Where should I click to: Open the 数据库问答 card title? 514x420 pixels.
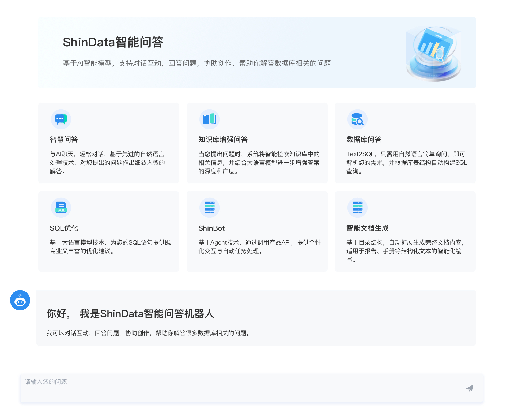(364, 140)
